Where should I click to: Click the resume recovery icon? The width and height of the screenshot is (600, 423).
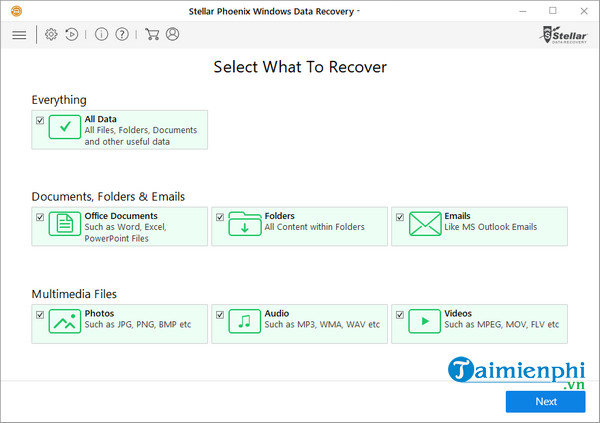point(72,34)
